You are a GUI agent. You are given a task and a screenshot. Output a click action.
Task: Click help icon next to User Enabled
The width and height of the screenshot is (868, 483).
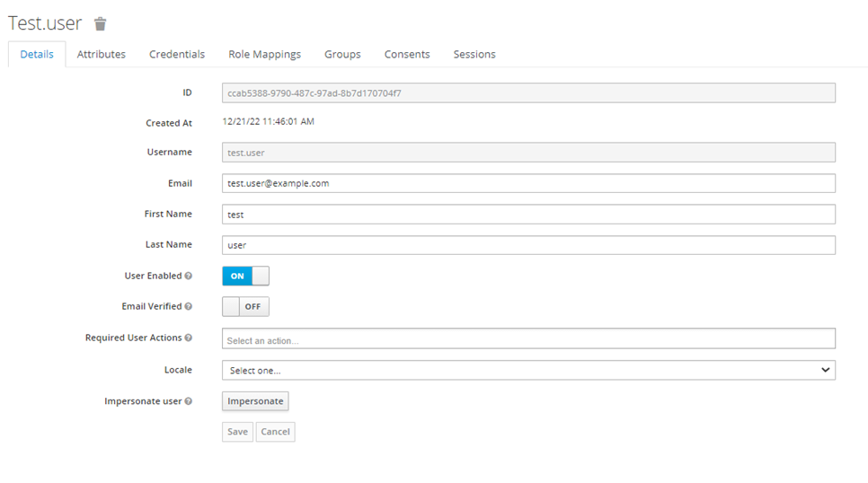tap(189, 277)
